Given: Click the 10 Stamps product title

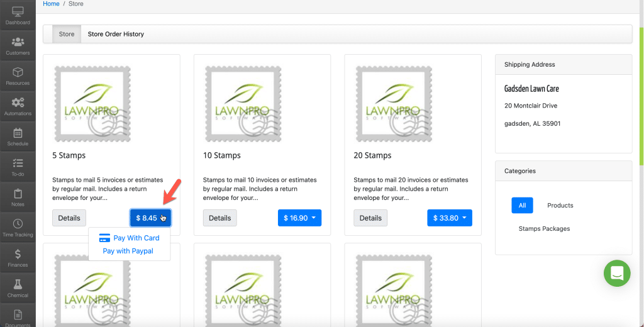Looking at the screenshot, I should click(x=222, y=156).
